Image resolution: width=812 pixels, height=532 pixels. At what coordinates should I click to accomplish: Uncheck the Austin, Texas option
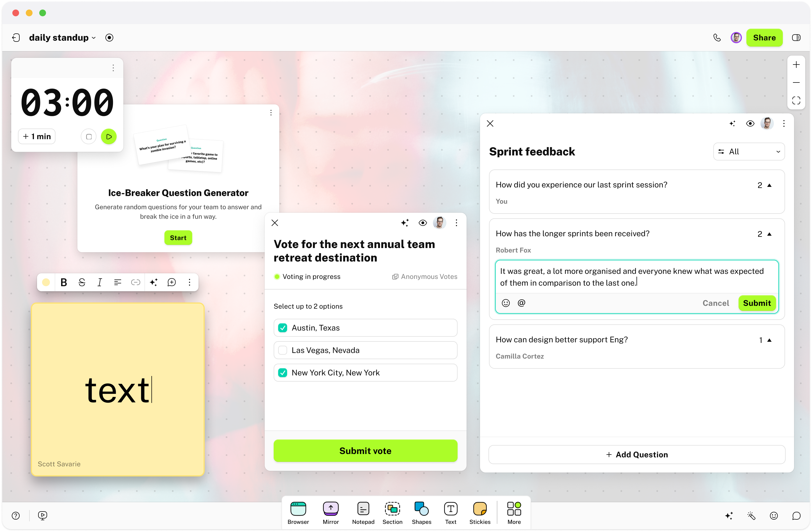283,328
